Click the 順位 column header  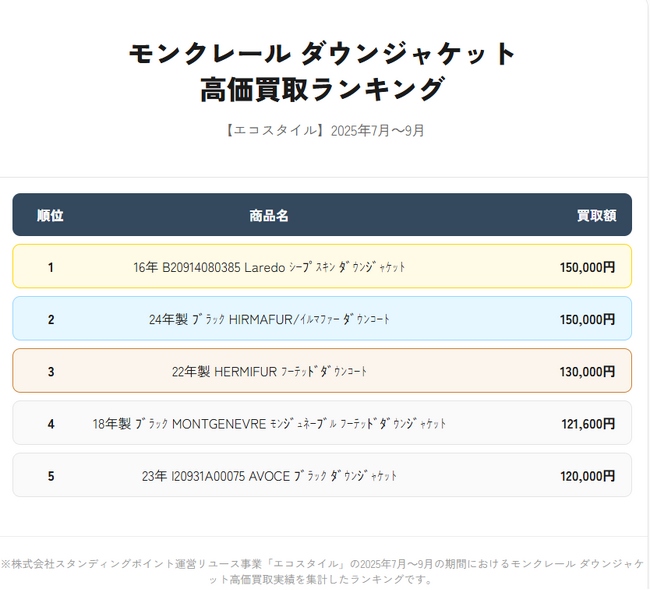coord(50,215)
